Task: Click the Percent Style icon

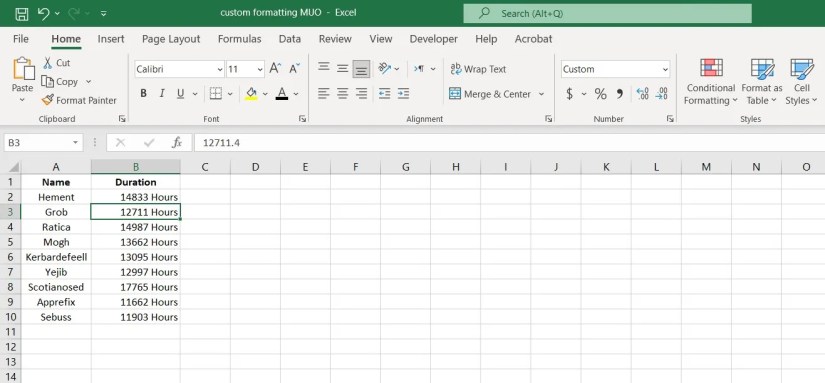Action: [600, 94]
